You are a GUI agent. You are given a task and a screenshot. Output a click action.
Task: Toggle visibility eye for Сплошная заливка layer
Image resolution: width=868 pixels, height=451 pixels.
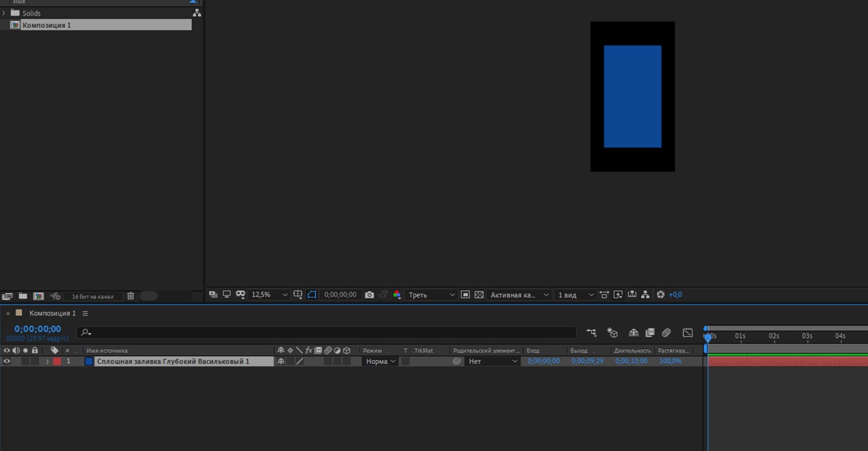(7, 361)
